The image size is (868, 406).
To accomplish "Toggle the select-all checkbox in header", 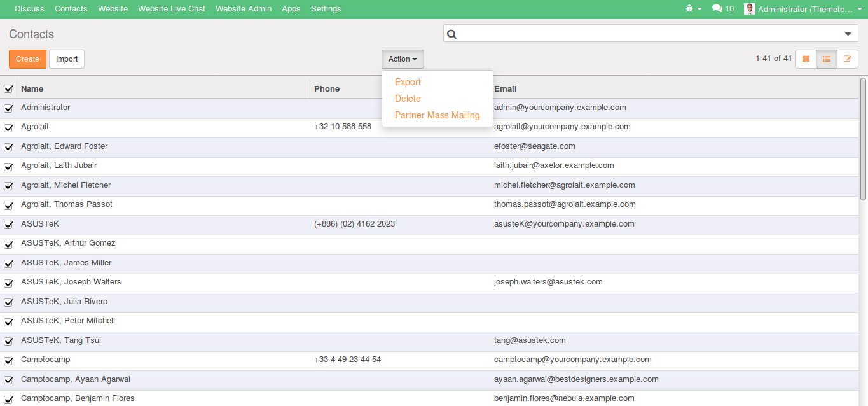I will tap(8, 89).
